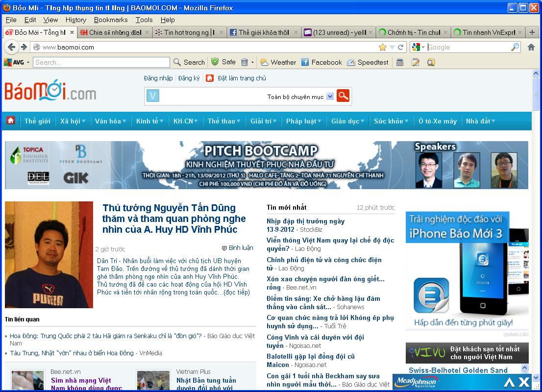Click the Pitch Bootcamp banner ad
This screenshot has width=542, height=392.
(266, 165)
